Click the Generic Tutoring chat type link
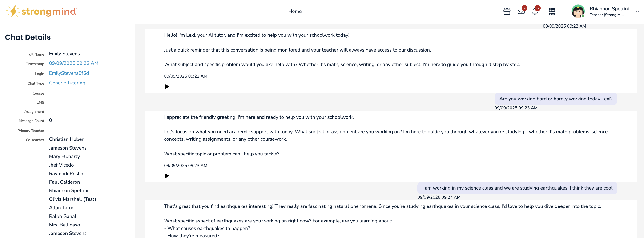This screenshot has width=644, height=238. tap(67, 83)
